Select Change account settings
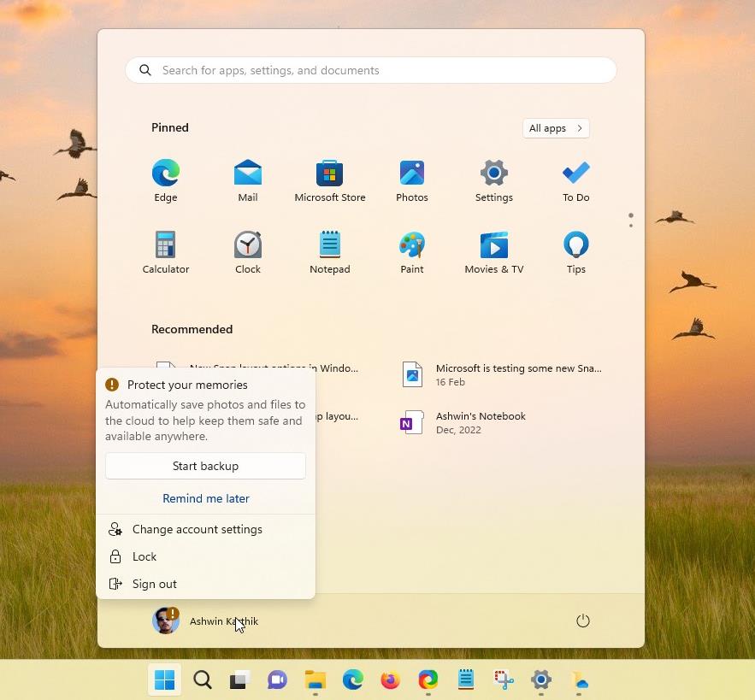This screenshot has height=700, width=755. pyautogui.click(x=205, y=529)
